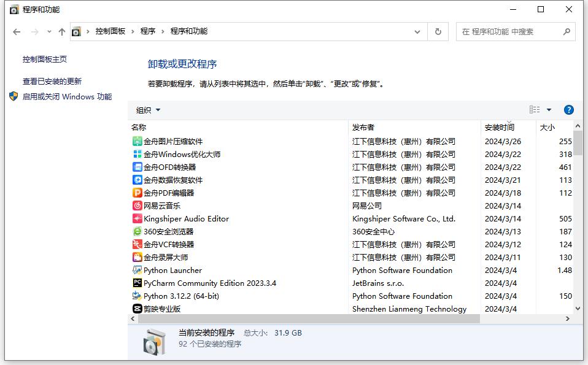The height and width of the screenshot is (365, 588).
Task: Go to 控制面板主页
Action: 45,60
